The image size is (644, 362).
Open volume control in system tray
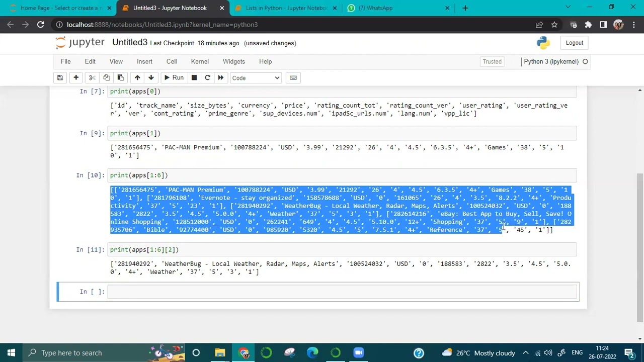point(549,352)
